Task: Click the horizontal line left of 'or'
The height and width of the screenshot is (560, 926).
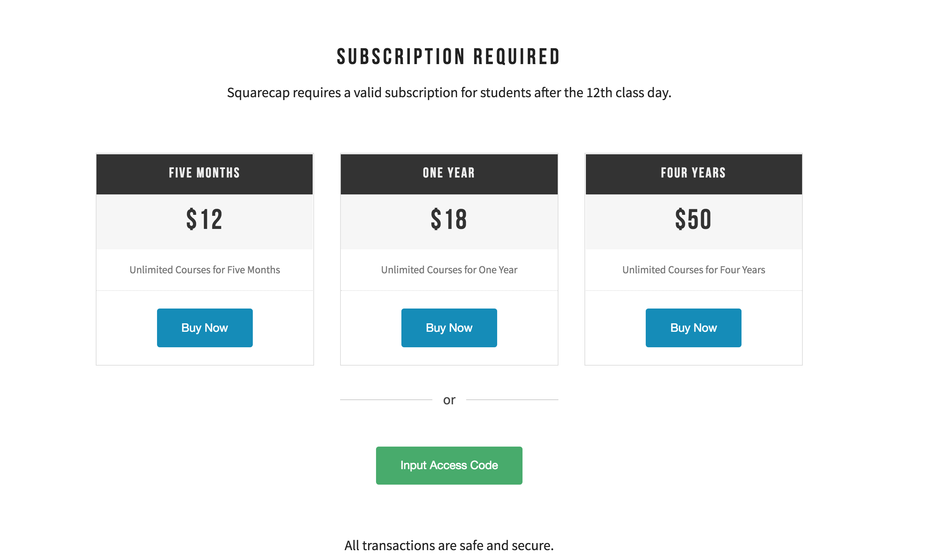Action: point(386,399)
